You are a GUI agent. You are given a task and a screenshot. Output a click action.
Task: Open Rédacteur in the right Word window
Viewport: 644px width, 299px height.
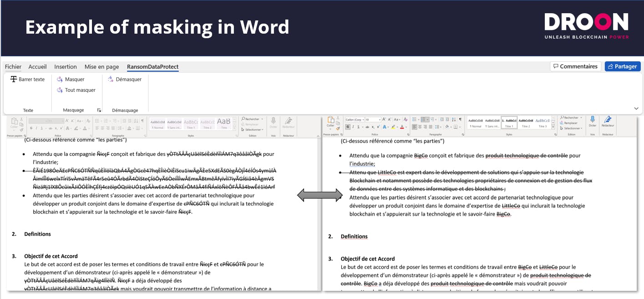click(x=608, y=120)
